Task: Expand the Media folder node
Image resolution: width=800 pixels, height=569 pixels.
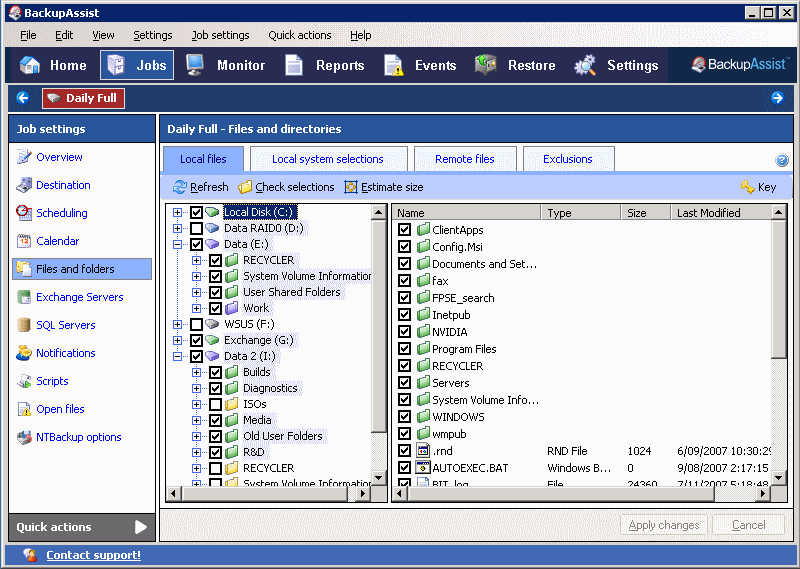Action: 196,420
